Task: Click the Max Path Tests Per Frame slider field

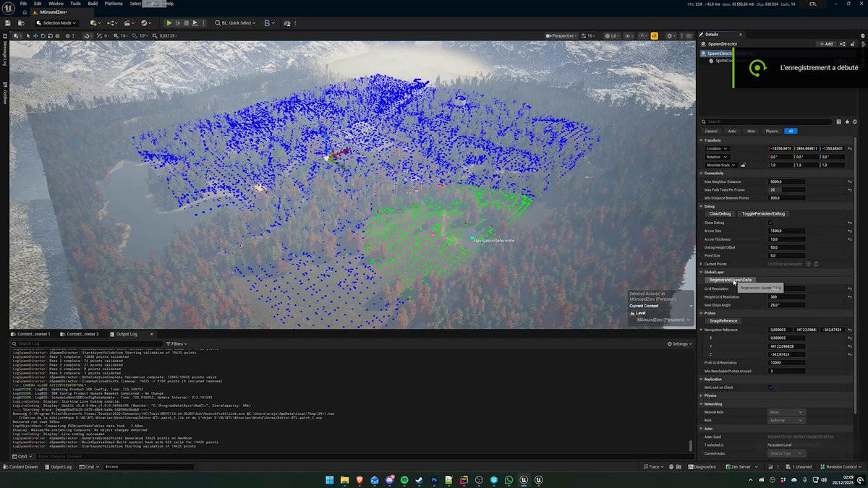Action: (x=786, y=189)
